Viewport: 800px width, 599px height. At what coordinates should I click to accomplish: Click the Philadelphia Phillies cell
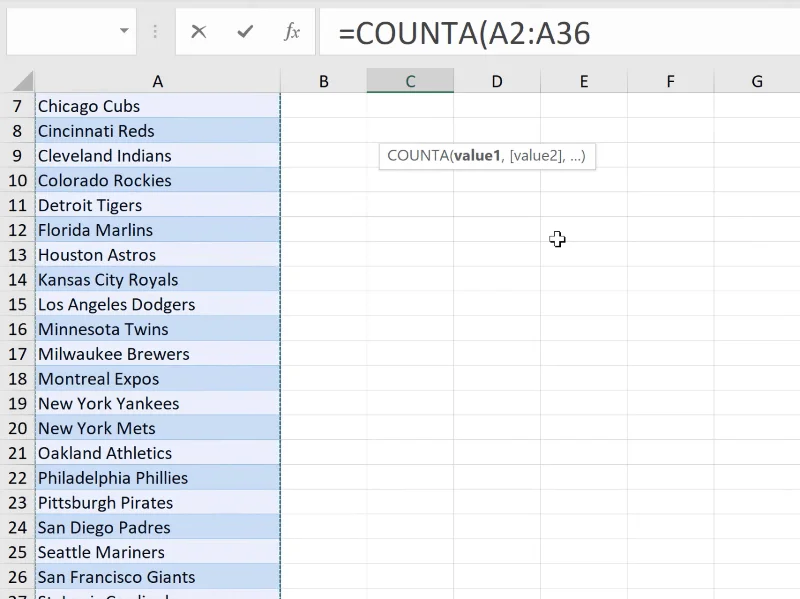coord(158,478)
